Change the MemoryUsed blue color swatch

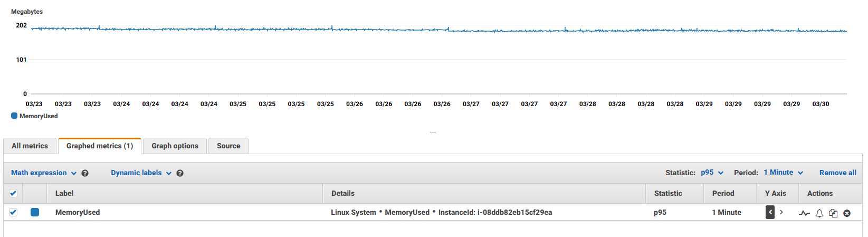[x=35, y=212]
